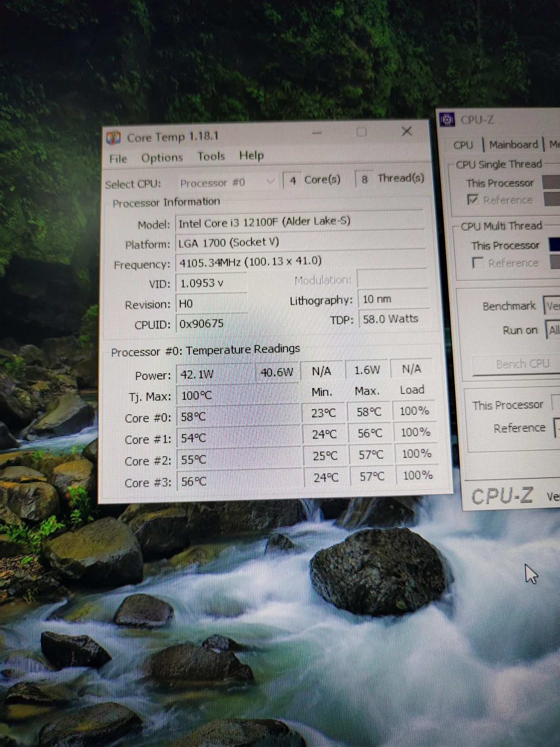Open the Run on dropdown in CPU-Z
560x747 pixels.
(553, 330)
